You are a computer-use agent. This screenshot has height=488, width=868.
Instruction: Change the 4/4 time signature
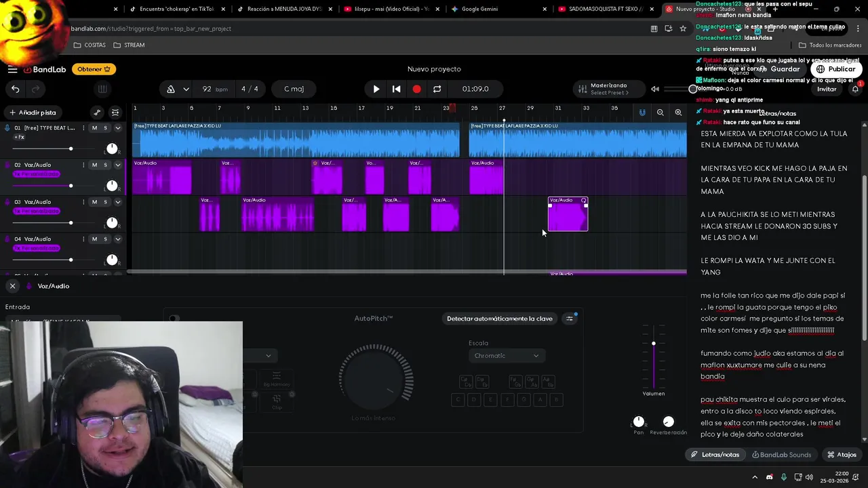click(x=250, y=89)
